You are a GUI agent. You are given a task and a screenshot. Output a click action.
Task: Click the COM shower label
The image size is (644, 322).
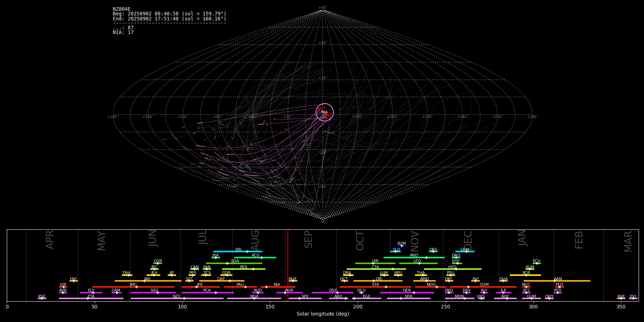tap(484, 285)
